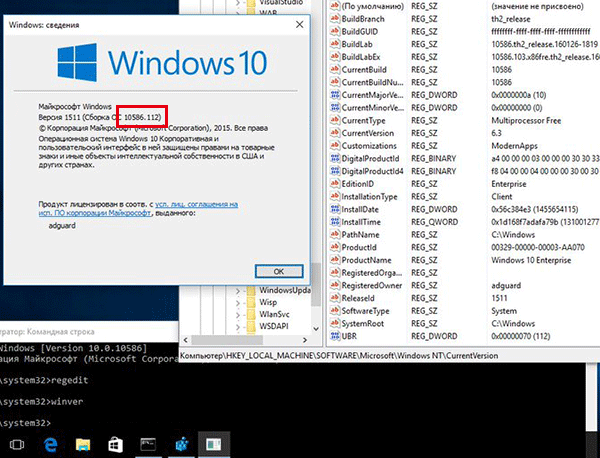Select the active winver taskbar icon
600x458 pixels.
(x=214, y=445)
